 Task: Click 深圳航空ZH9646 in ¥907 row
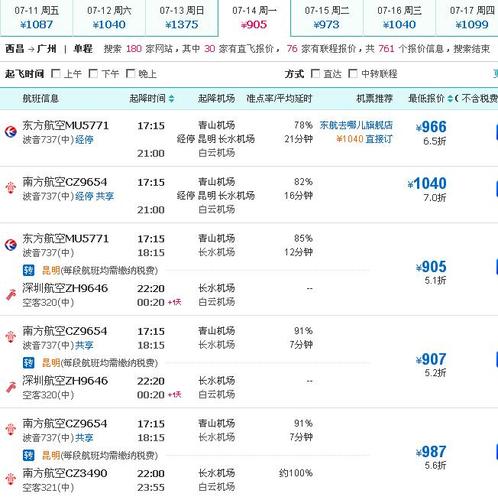point(65,381)
